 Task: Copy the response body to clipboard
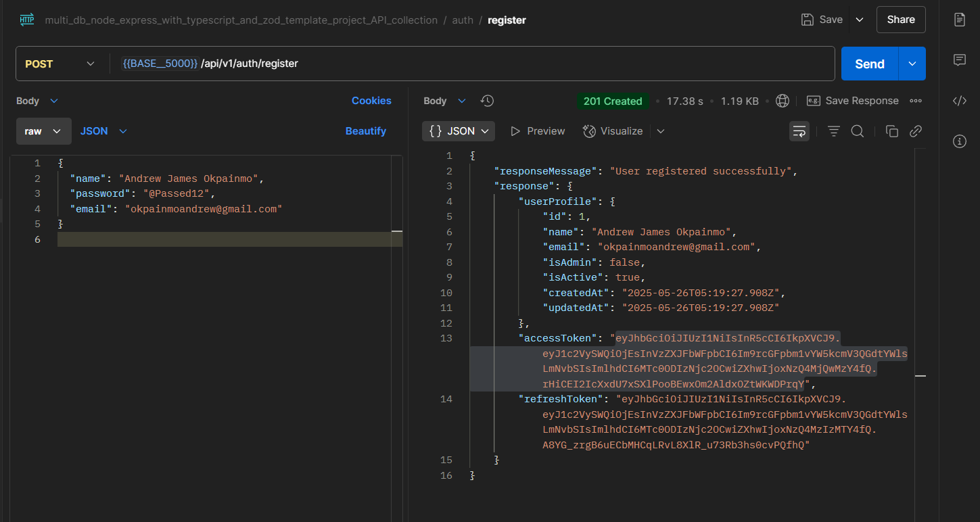891,131
